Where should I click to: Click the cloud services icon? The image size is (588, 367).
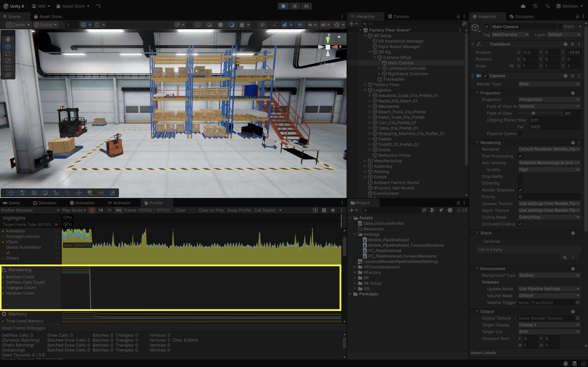(x=523, y=6)
